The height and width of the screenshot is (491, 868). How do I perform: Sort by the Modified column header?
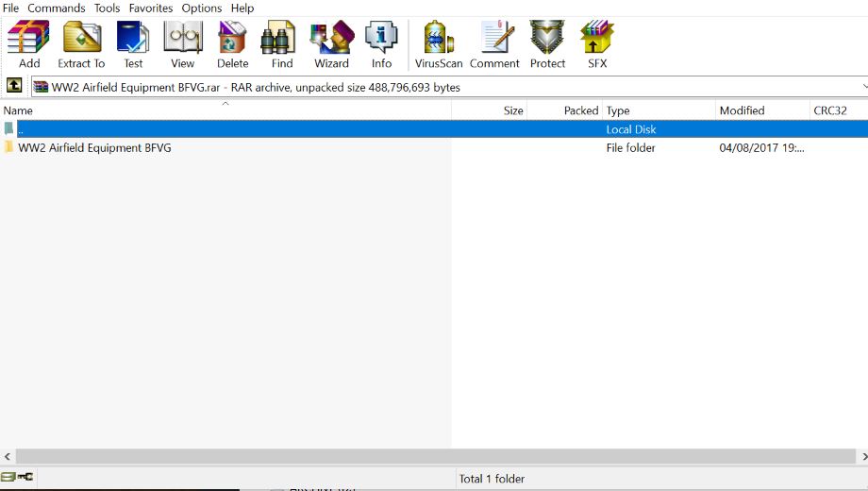coord(762,110)
